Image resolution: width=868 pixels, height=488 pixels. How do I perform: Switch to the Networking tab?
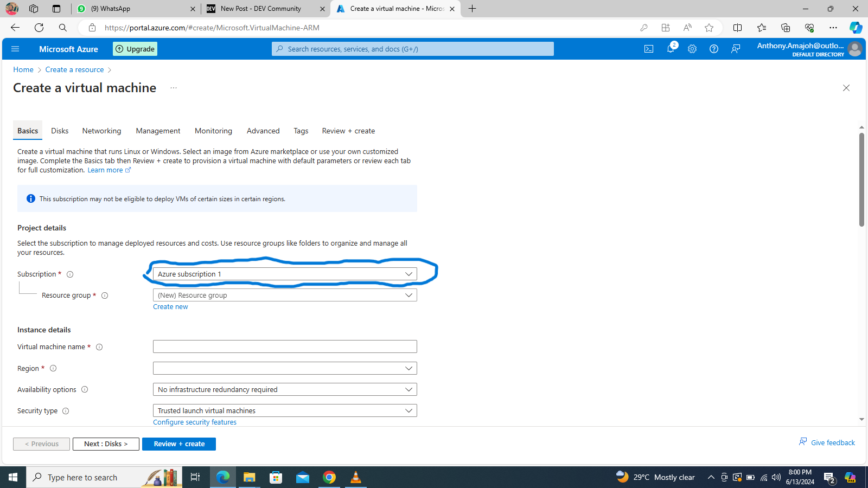(101, 131)
